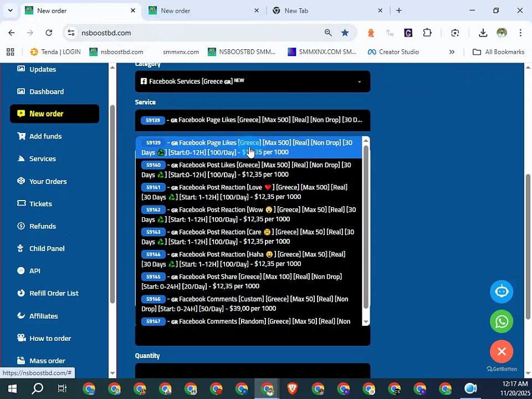Switch to the second New order tab
This screenshot has height=399, width=532.
[x=203, y=11]
